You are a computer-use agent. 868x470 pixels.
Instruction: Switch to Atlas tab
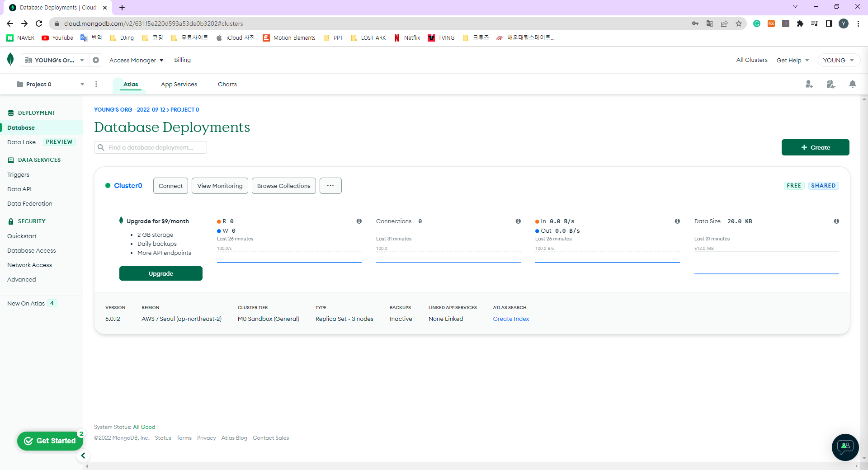coord(131,84)
